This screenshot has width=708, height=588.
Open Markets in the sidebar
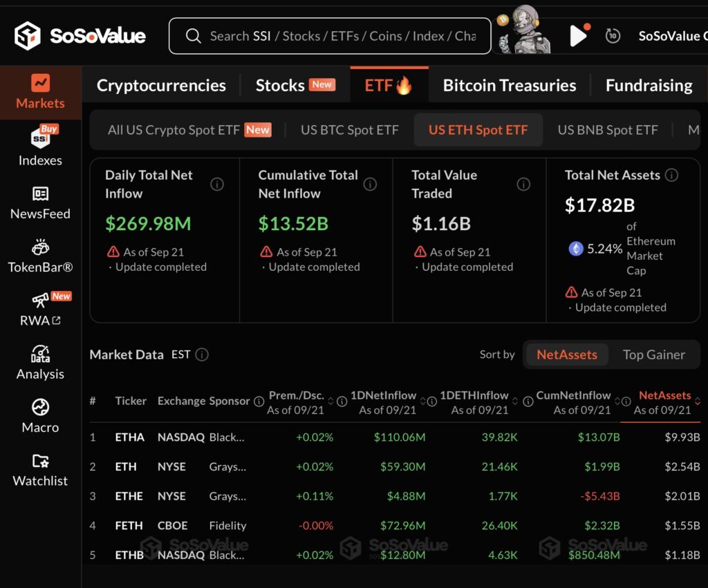point(41,93)
